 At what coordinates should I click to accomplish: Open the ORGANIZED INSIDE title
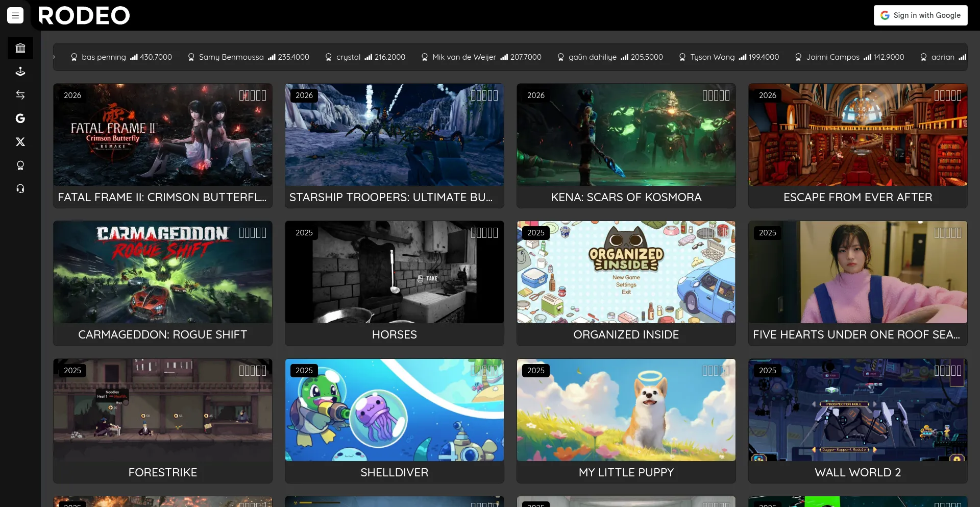click(x=626, y=334)
